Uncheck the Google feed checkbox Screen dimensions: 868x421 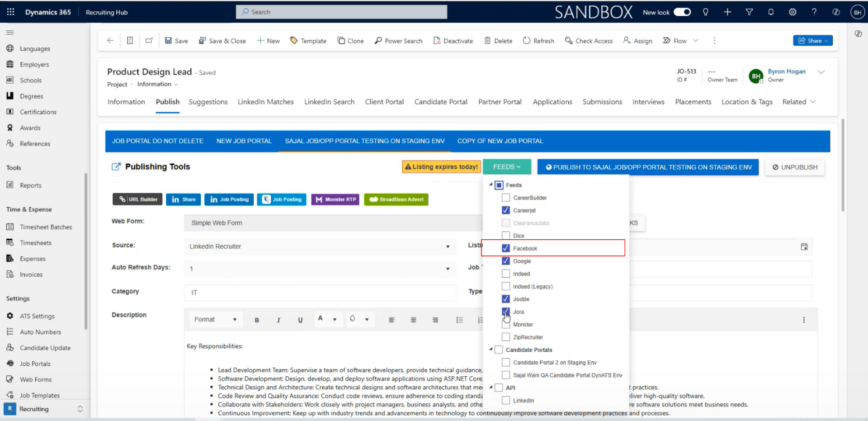coord(506,261)
